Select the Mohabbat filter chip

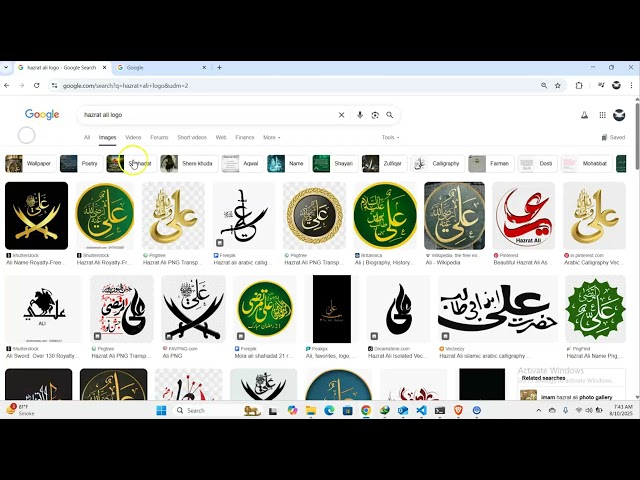(586, 164)
